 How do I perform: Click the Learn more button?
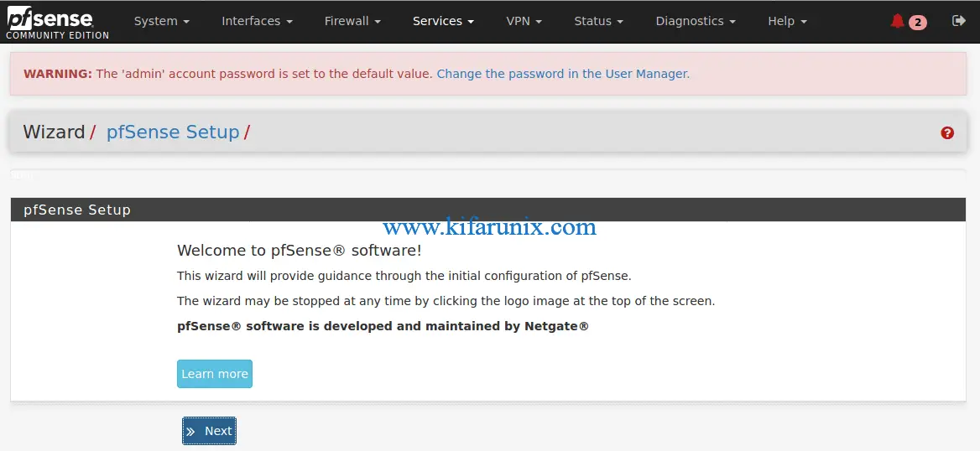[215, 374]
